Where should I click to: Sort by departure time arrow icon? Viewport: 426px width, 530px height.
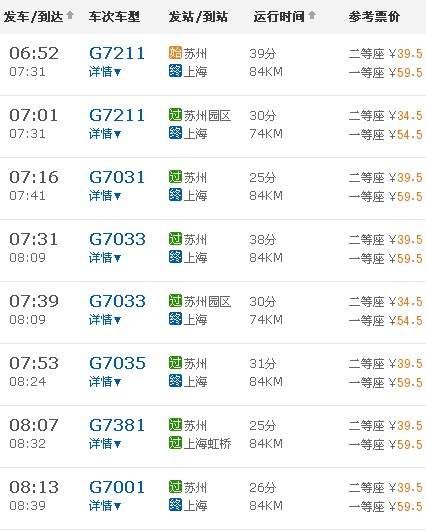(x=70, y=15)
